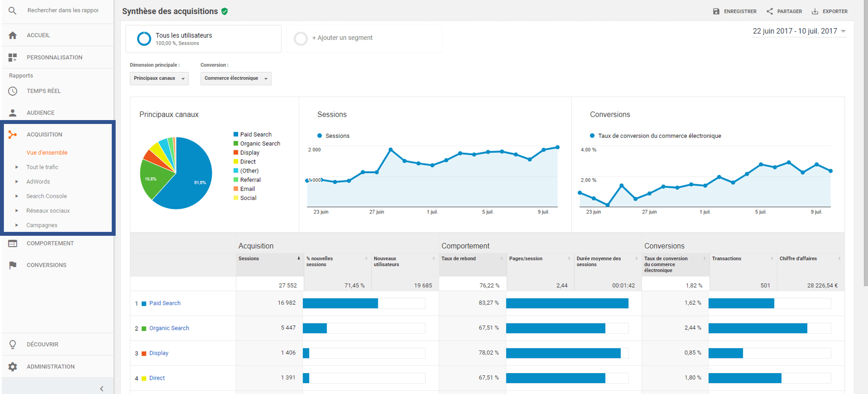Click the Organic Search green legend swatch
Viewport: 868px width, 394px height.
tap(236, 143)
